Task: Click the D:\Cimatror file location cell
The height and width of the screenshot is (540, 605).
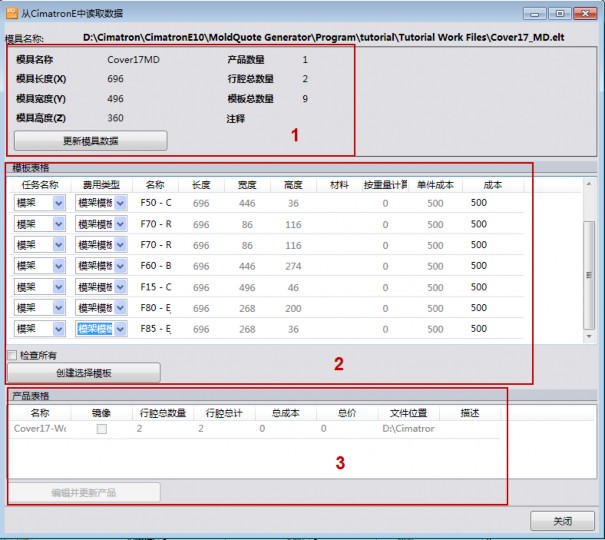Action: coord(408,428)
